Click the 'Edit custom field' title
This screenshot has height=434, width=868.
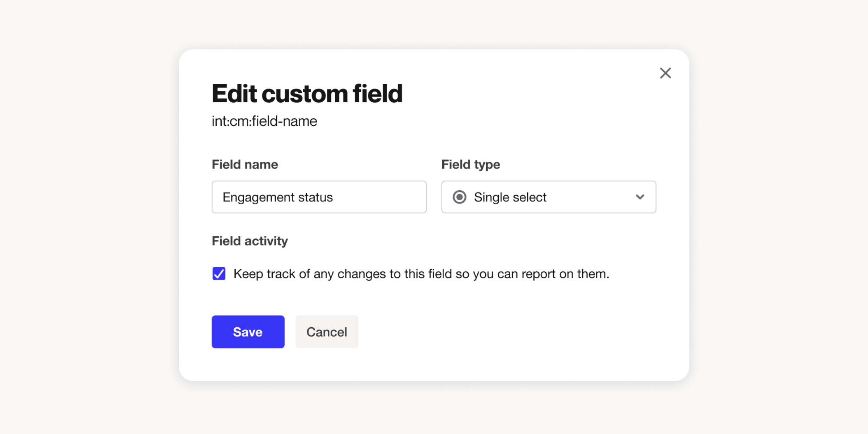[x=307, y=94]
